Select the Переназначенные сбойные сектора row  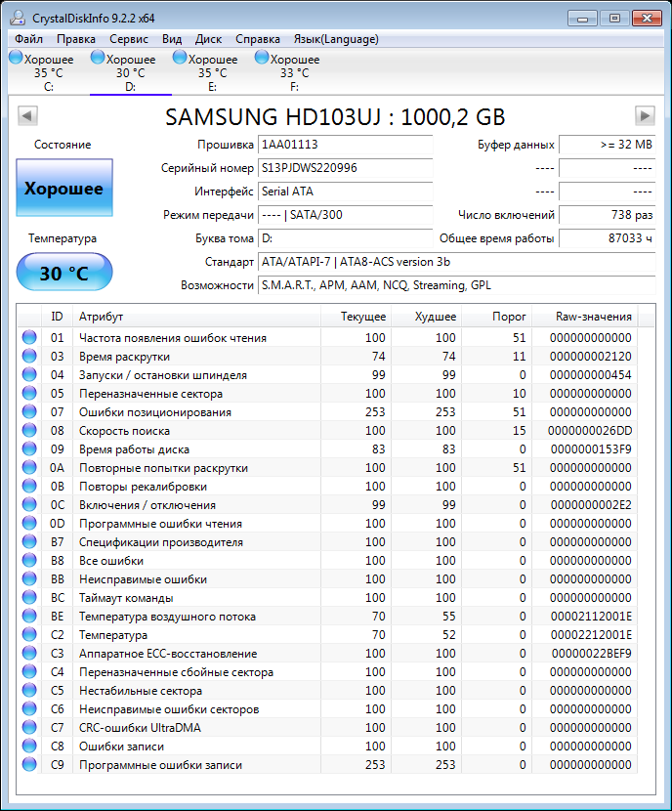326,672
